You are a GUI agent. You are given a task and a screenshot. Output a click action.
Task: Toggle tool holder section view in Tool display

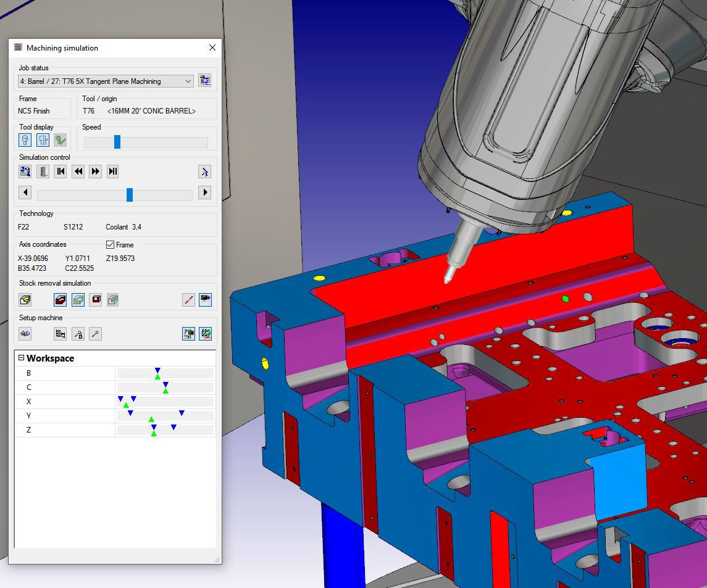pyautogui.click(x=43, y=140)
